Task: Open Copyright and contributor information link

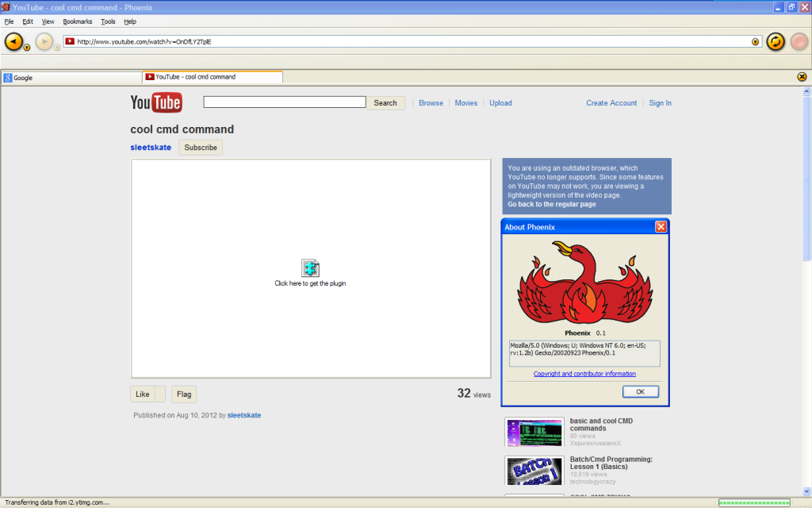Action: pos(584,374)
